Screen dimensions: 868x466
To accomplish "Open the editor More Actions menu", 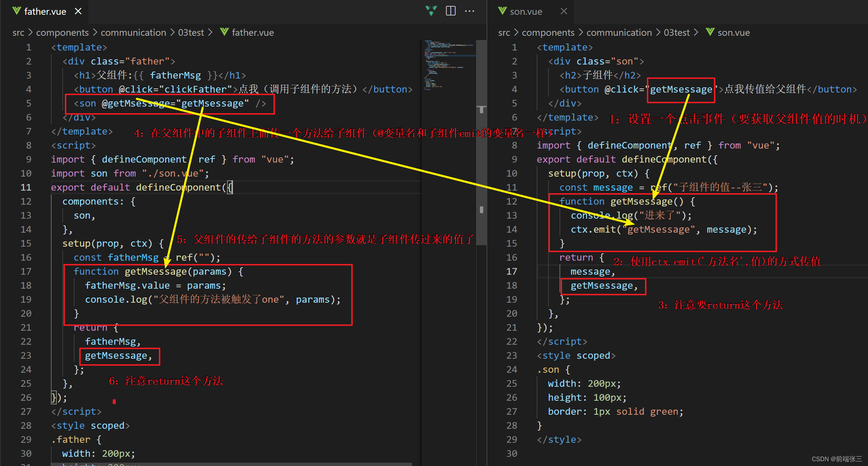I will pos(470,11).
